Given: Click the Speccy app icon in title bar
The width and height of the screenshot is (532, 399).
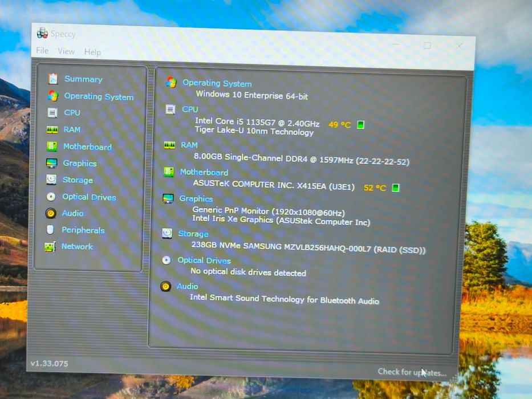Looking at the screenshot, I should coord(42,33).
